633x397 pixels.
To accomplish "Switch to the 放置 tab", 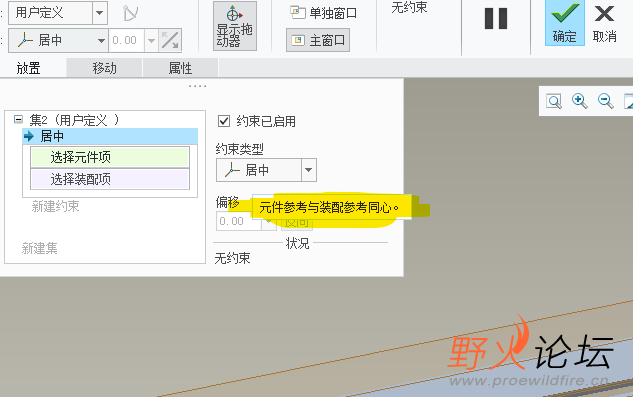I will (x=28, y=68).
